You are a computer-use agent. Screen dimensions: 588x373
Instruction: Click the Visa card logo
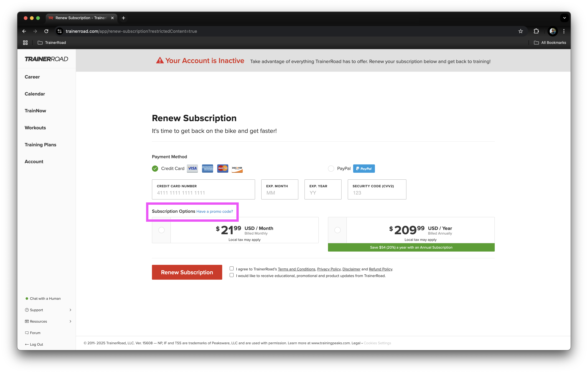[x=192, y=168]
